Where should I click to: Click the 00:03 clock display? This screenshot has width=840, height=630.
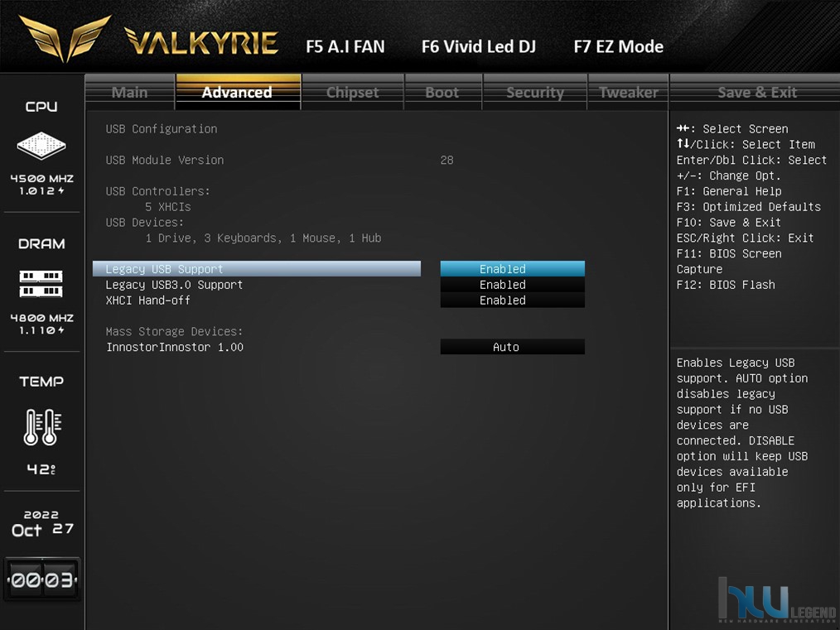coord(41,580)
